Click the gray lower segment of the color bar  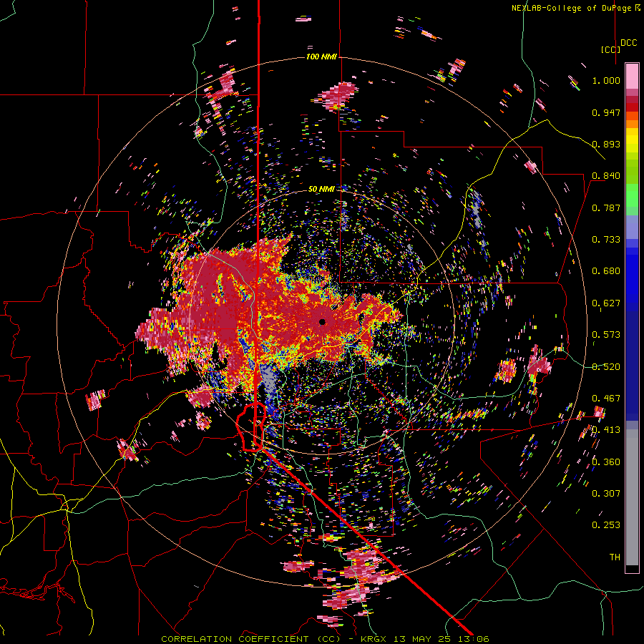[632, 497]
